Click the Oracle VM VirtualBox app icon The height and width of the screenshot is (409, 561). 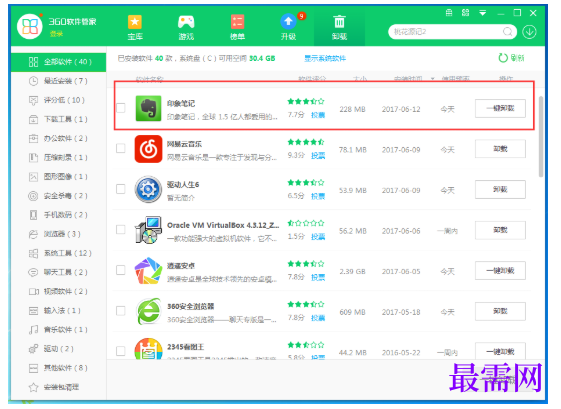(148, 230)
